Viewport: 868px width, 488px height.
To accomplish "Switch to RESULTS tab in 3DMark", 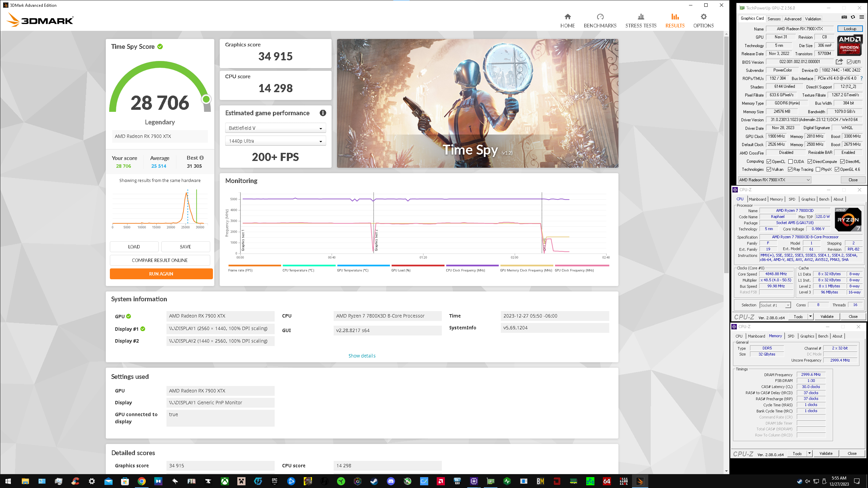I will click(x=675, y=21).
